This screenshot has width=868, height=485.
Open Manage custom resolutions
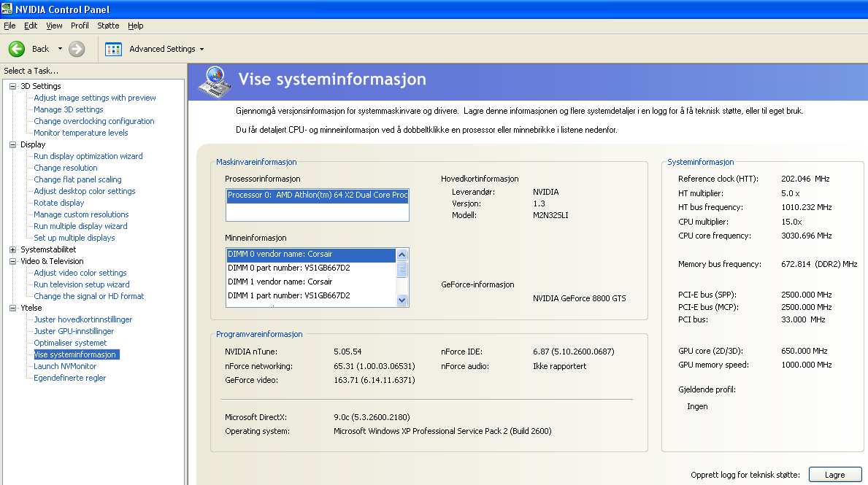(x=81, y=214)
